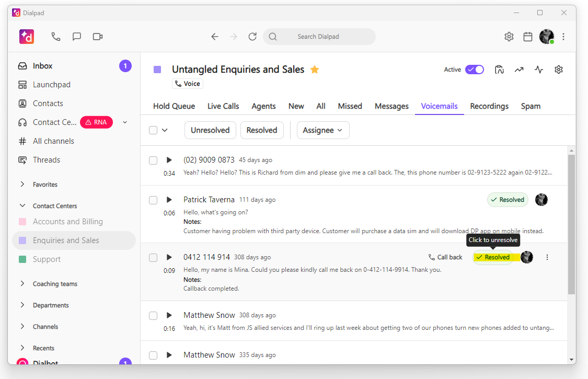Check the 0412 114 914 voicemail checkbox
588x379 pixels.
(153, 257)
